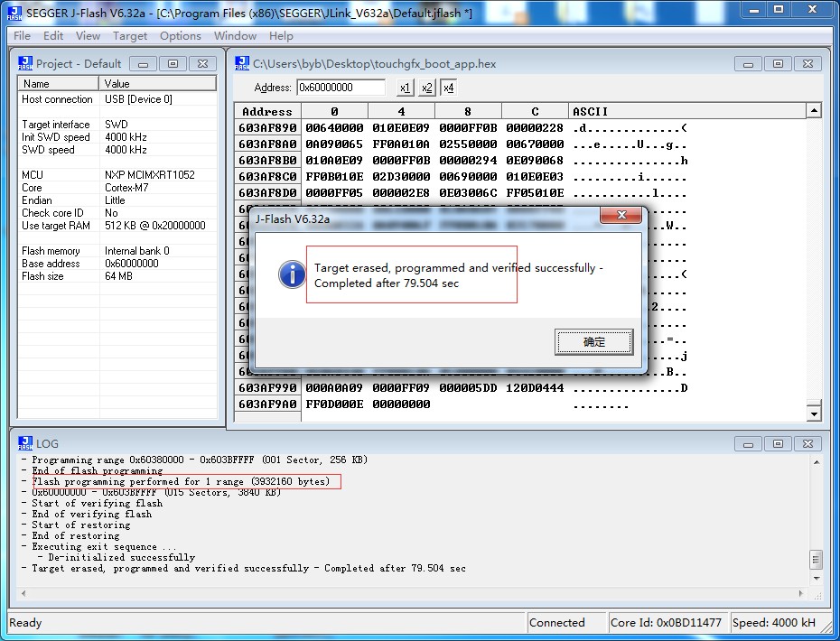Screen dimensions: 840x641
Task: Open the Target menu
Action: [x=130, y=36]
